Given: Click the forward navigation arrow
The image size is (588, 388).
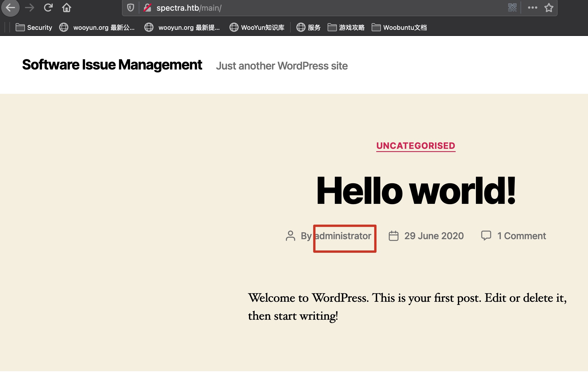Looking at the screenshot, I should (29, 8).
